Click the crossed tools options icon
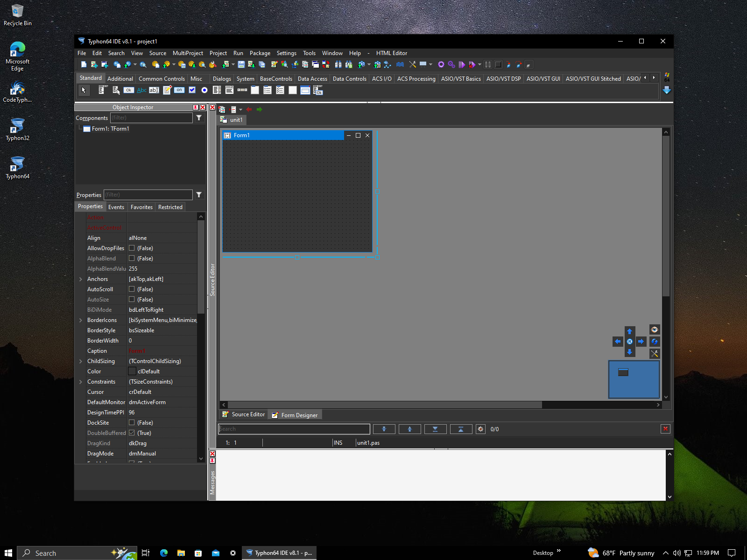This screenshot has height=560, width=747. [x=412, y=65]
